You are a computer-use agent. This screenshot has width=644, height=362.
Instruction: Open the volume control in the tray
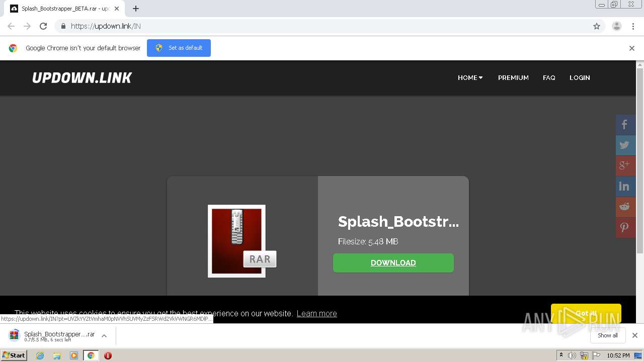572,355
